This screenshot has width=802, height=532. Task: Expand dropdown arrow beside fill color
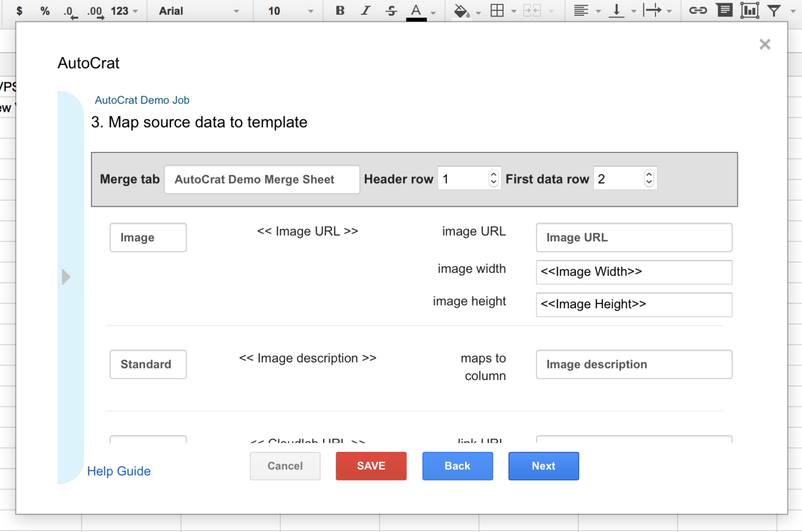tap(478, 12)
